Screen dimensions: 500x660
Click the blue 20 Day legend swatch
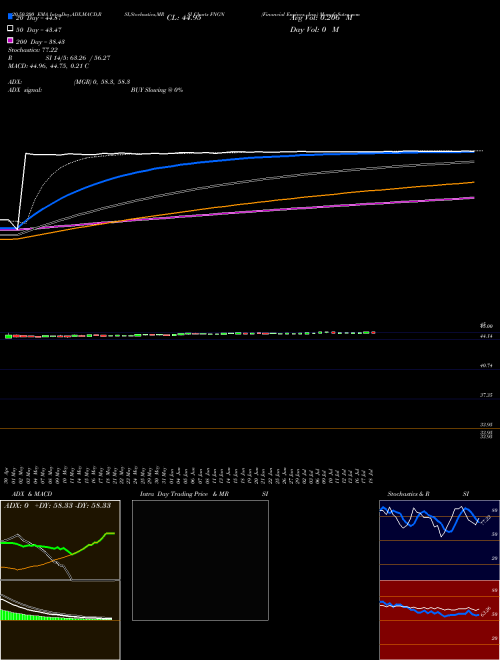[x=10, y=16]
